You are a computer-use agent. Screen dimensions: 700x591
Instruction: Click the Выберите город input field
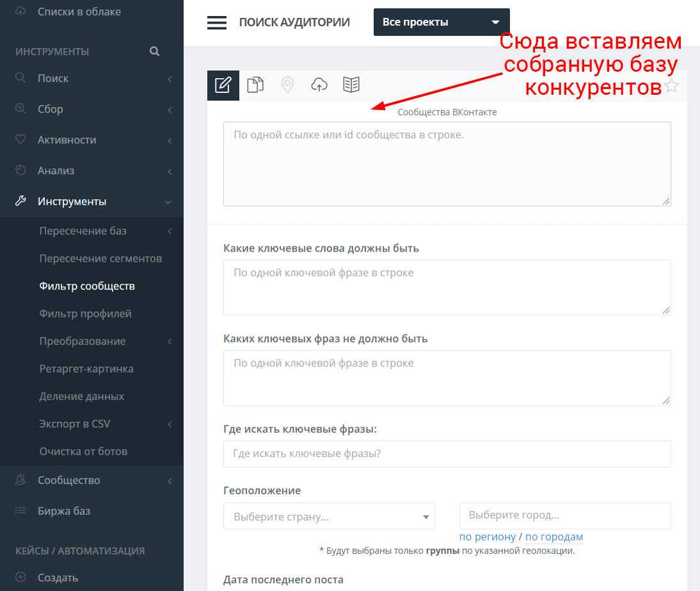pos(564,515)
